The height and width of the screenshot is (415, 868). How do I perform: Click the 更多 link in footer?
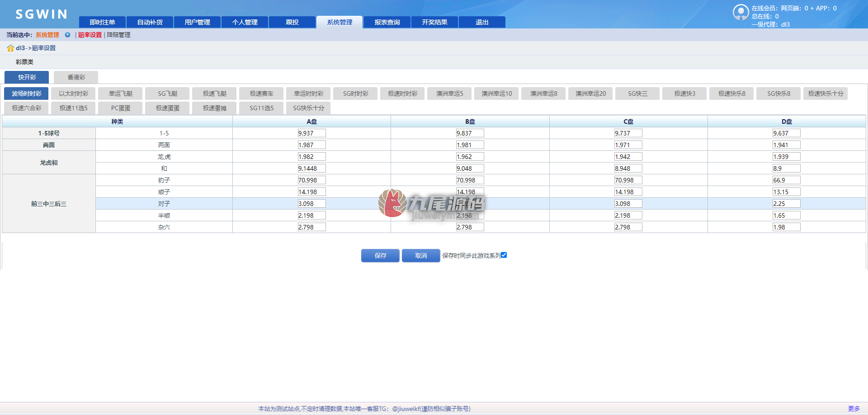pos(854,409)
